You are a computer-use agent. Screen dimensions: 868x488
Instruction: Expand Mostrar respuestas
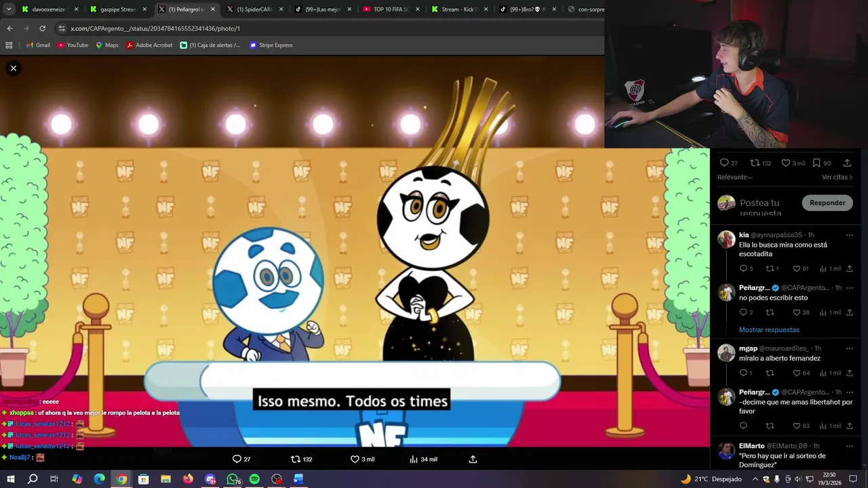pyautogui.click(x=769, y=329)
